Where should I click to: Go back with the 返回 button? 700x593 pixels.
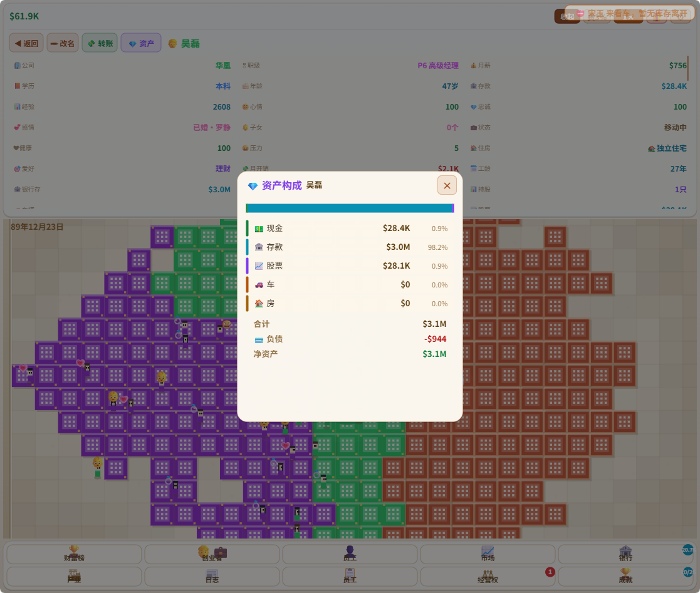click(26, 43)
